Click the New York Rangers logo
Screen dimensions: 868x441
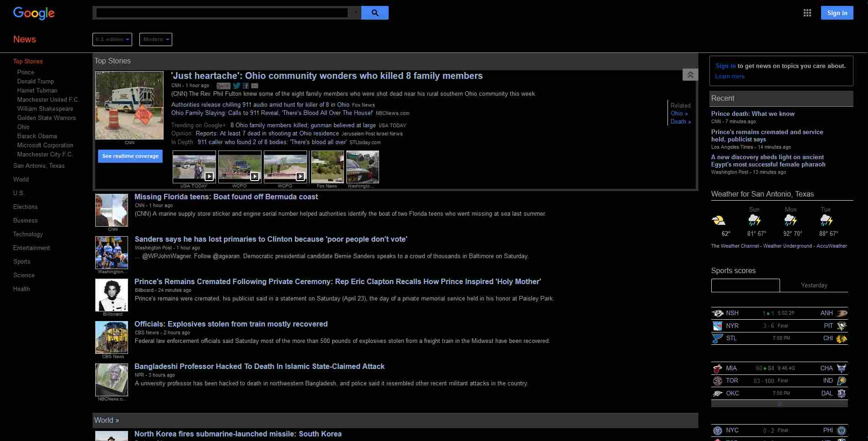coord(718,326)
